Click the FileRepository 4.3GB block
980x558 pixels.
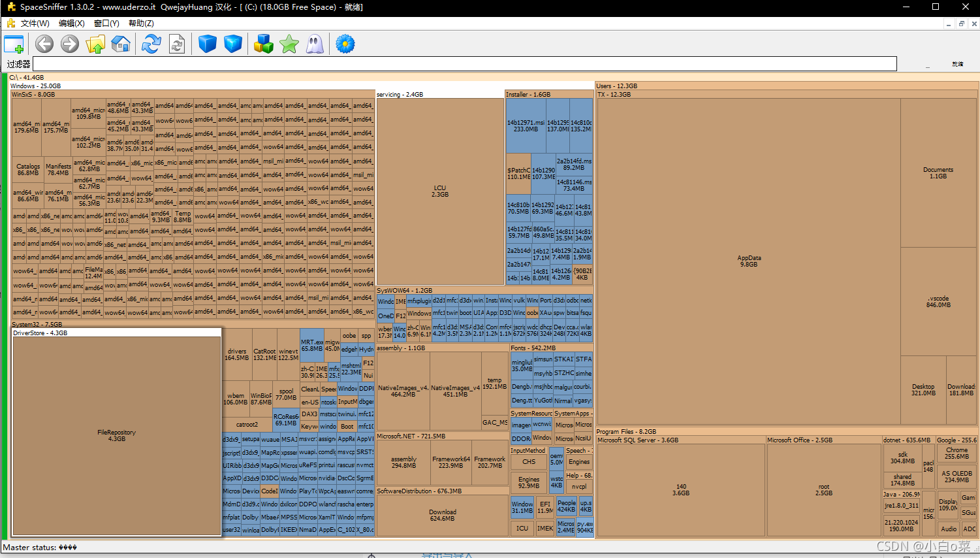tap(116, 436)
